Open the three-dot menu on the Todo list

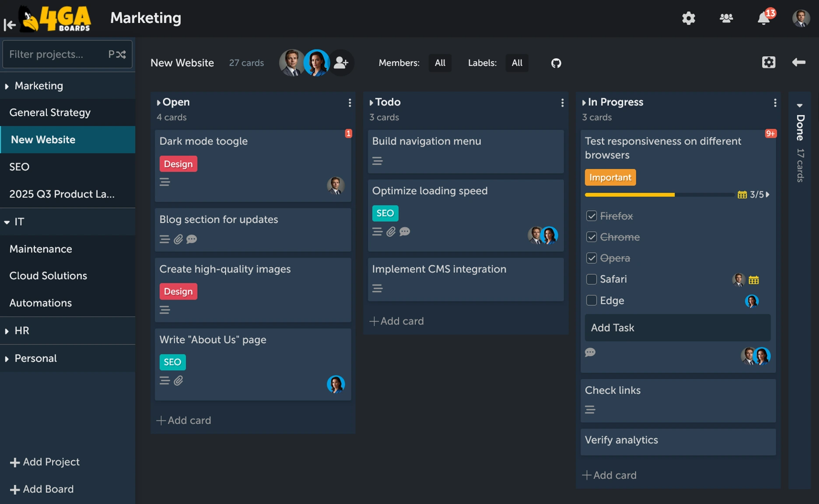coord(562,102)
